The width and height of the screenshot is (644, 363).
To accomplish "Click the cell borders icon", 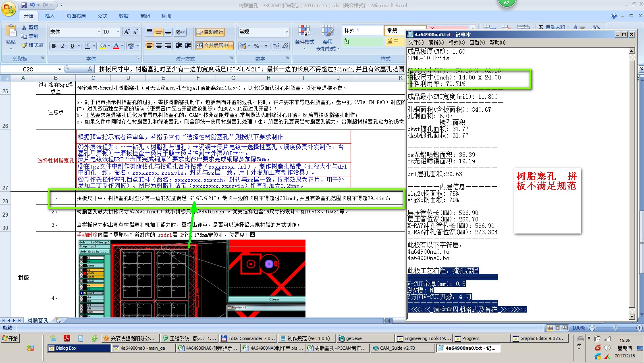I will click(x=88, y=46).
